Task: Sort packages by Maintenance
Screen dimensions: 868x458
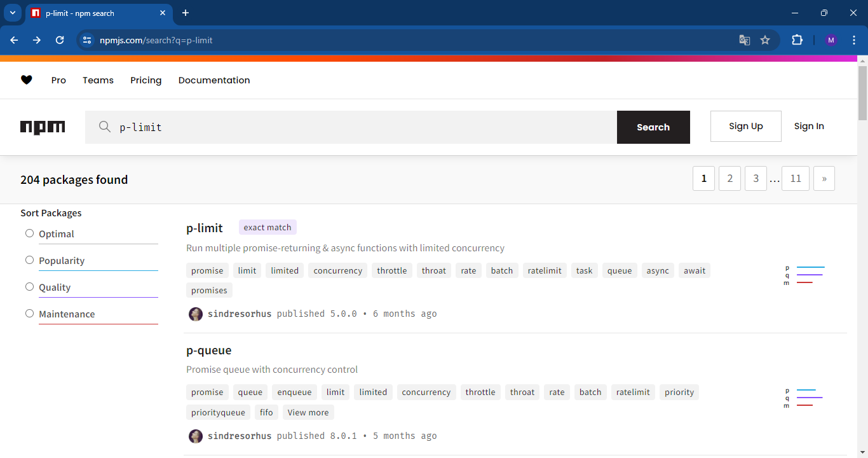Action: coord(29,313)
